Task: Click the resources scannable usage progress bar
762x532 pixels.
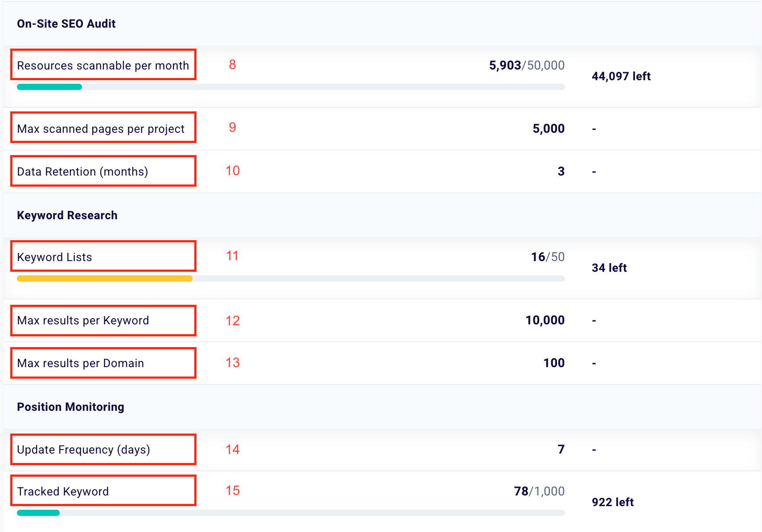Action: [291, 87]
